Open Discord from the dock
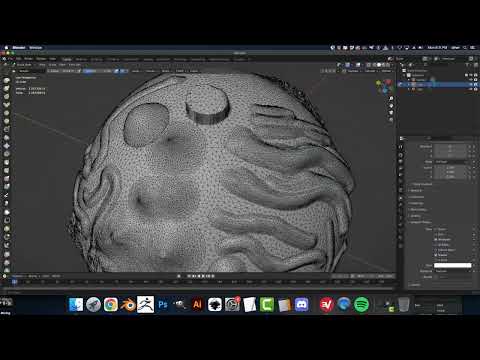The width and height of the screenshot is (480, 360). click(302, 305)
